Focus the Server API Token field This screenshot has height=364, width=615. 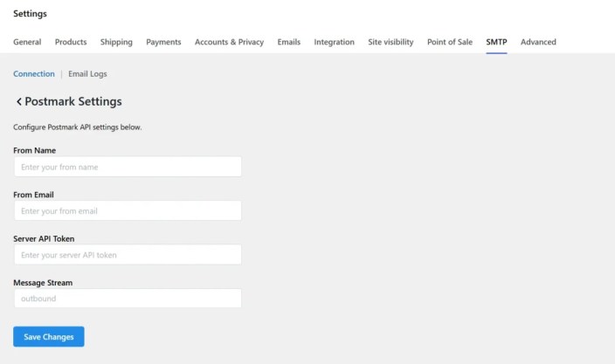(128, 255)
